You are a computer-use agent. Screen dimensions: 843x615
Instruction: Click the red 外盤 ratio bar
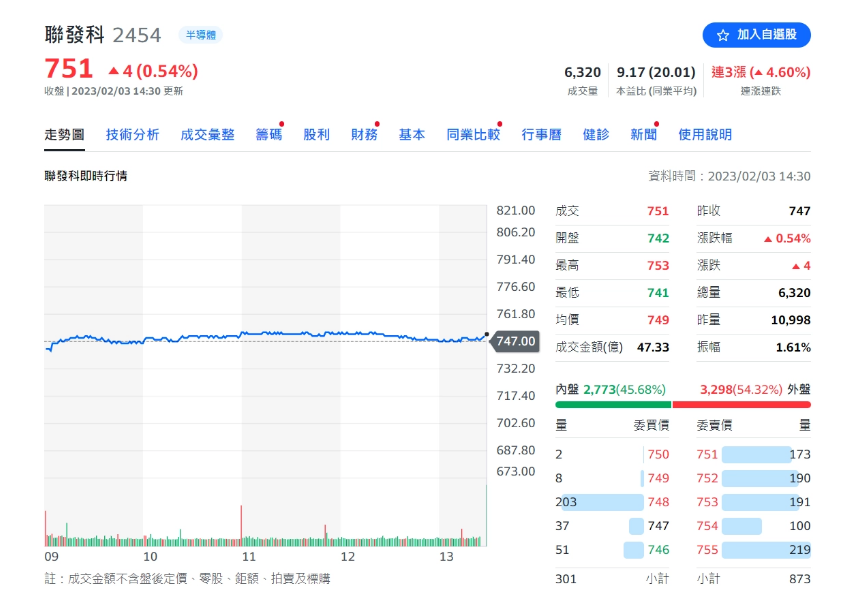pyautogui.click(x=741, y=404)
